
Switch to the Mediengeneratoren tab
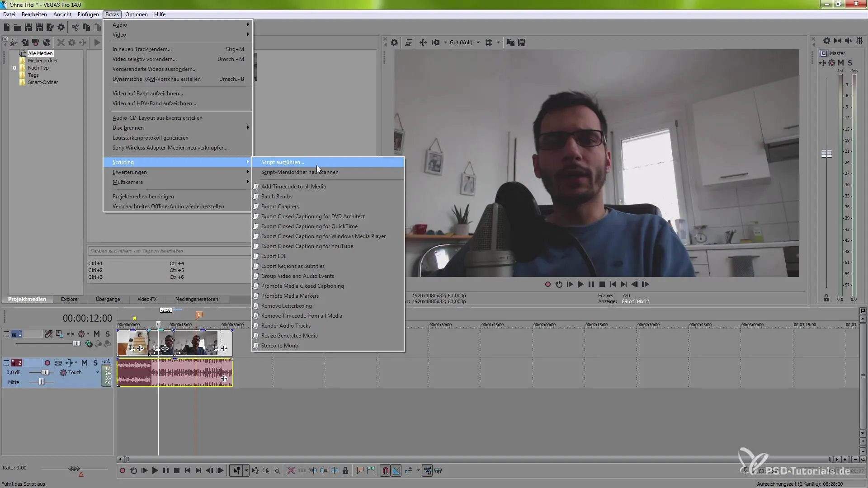(x=197, y=299)
